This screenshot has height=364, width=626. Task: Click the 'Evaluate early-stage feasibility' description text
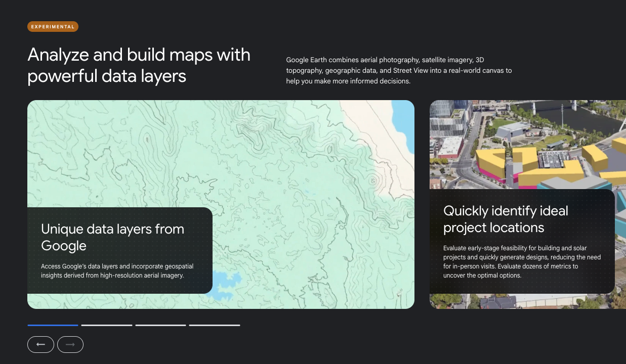pyautogui.click(x=522, y=262)
